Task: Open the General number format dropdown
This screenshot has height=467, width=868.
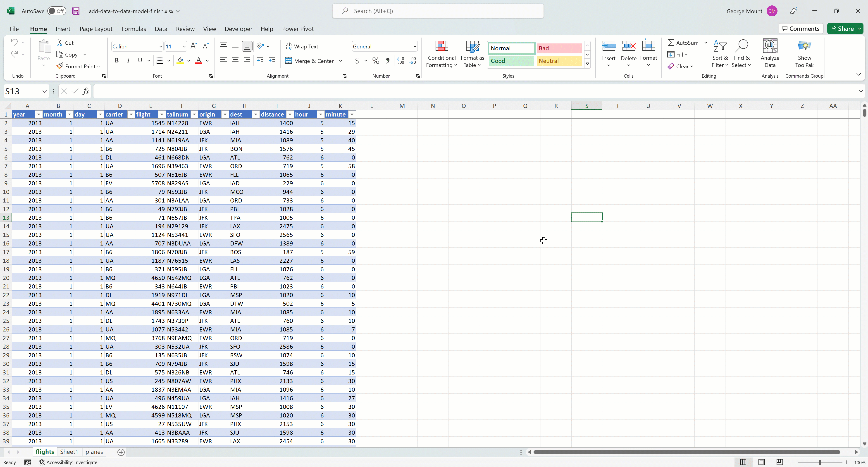Action: point(415,47)
